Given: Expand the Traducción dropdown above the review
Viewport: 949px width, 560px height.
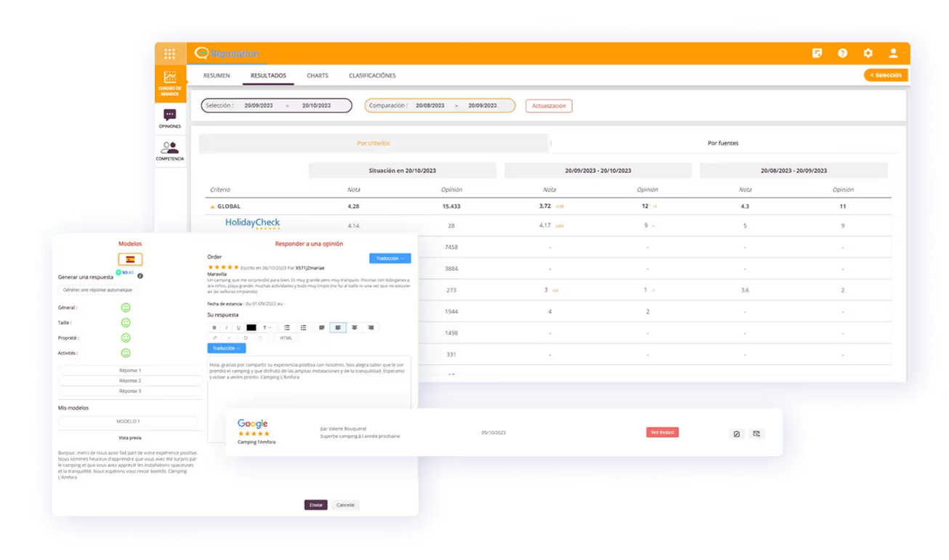Looking at the screenshot, I should [389, 259].
